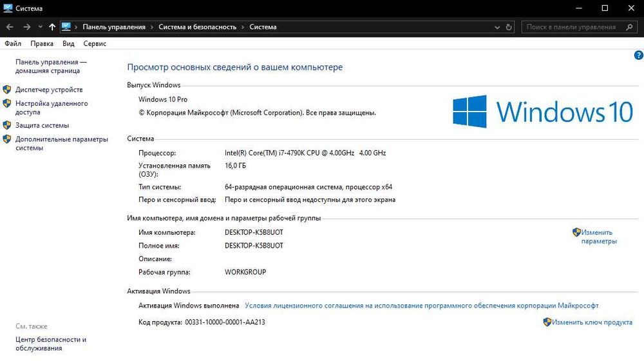The image size is (644, 363).
Task: Click the shield icon beside Защита системы
Action: point(7,125)
